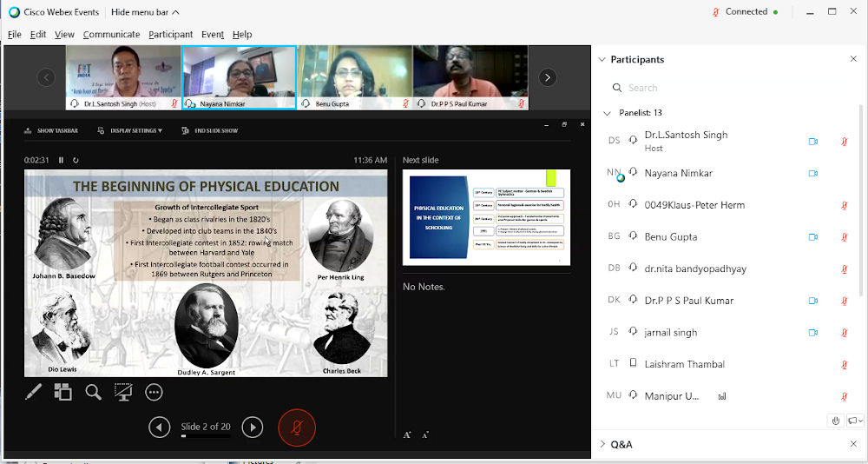Click Benu Gupta's camera icon in list

tap(813, 237)
